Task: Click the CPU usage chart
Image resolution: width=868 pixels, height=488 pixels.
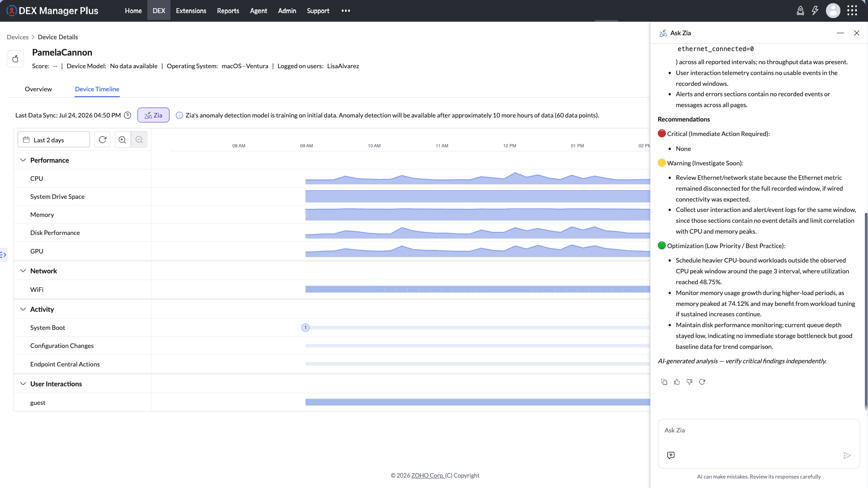Action: 478,178
